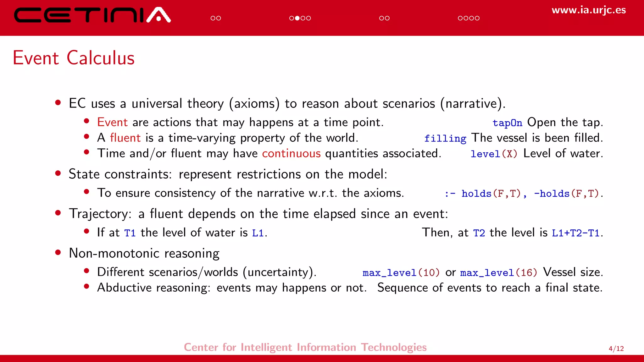Click the first dot of the third navigation group

(x=381, y=18)
